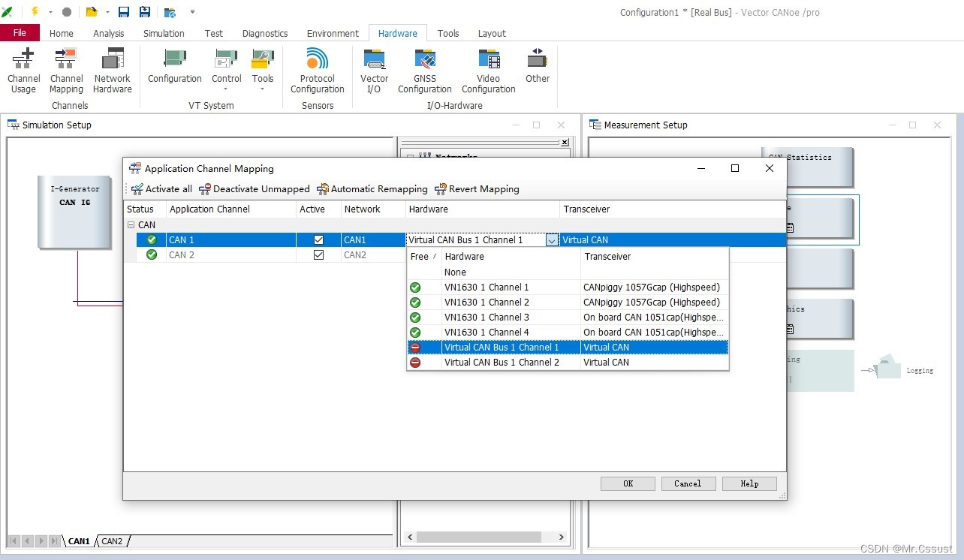The width and height of the screenshot is (964, 560).
Task: Switch to the Diagnostics ribbon tab
Action: 265,33
